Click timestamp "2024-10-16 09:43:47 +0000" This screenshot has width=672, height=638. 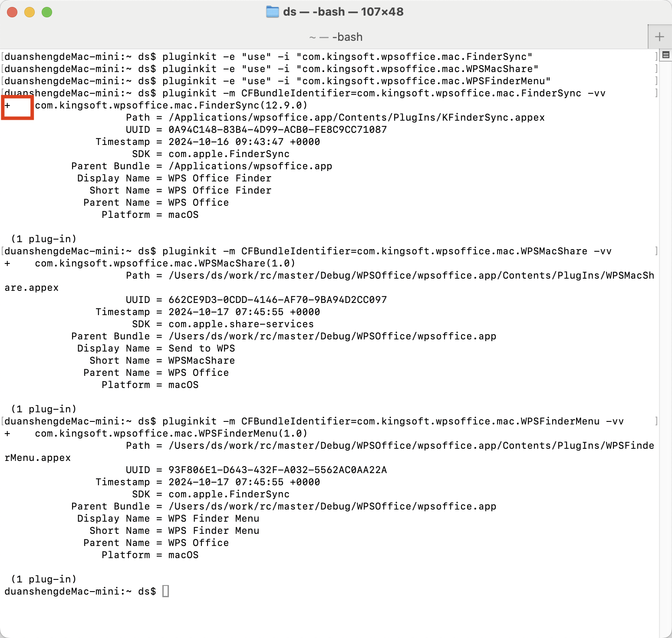pyautogui.click(x=244, y=142)
